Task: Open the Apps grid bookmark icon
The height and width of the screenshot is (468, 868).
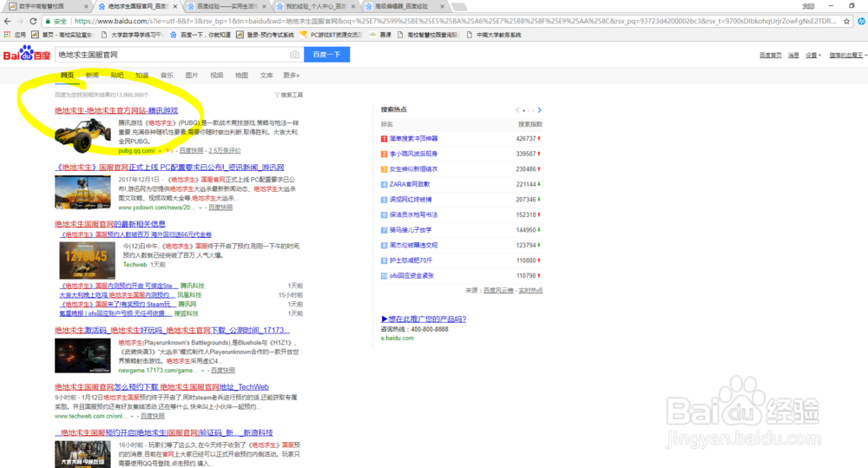Action: [x=7, y=35]
